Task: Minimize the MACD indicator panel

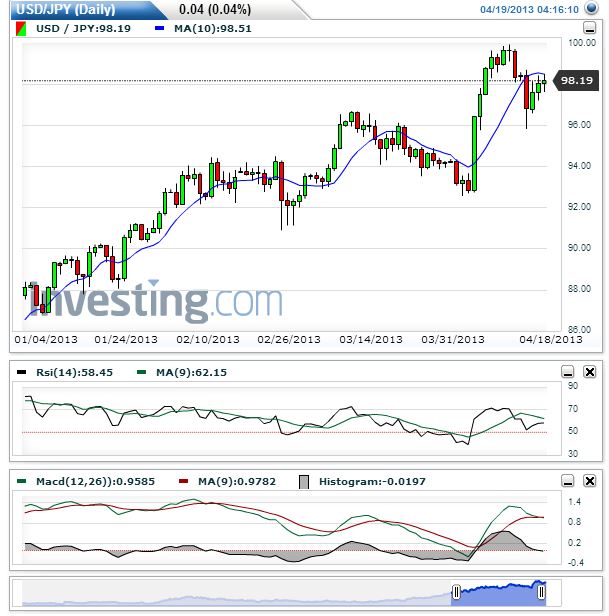Action: (567, 480)
